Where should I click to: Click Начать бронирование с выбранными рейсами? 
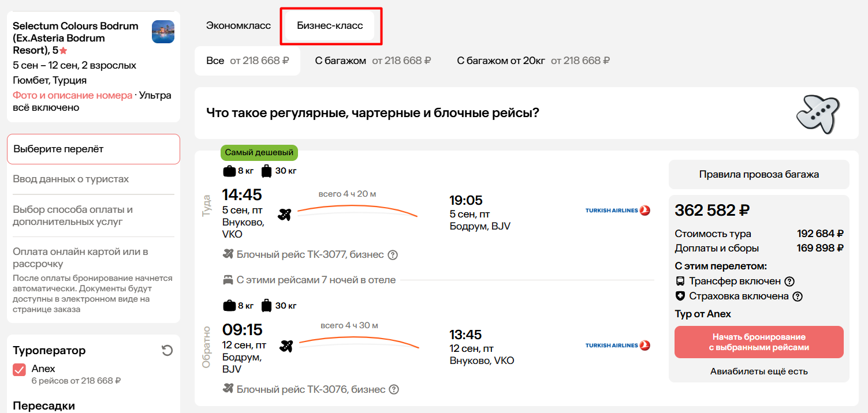coord(759,342)
